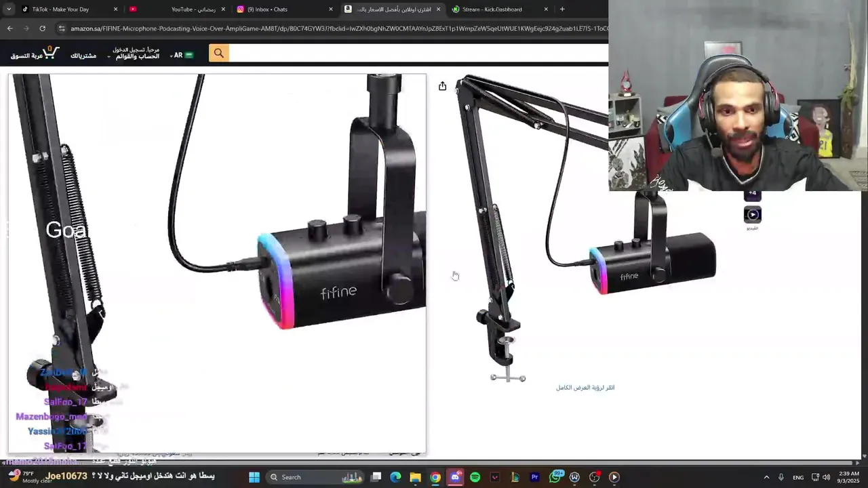Open the Amazon shopping cart
The height and width of the screenshot is (488, 868).
(x=35, y=53)
